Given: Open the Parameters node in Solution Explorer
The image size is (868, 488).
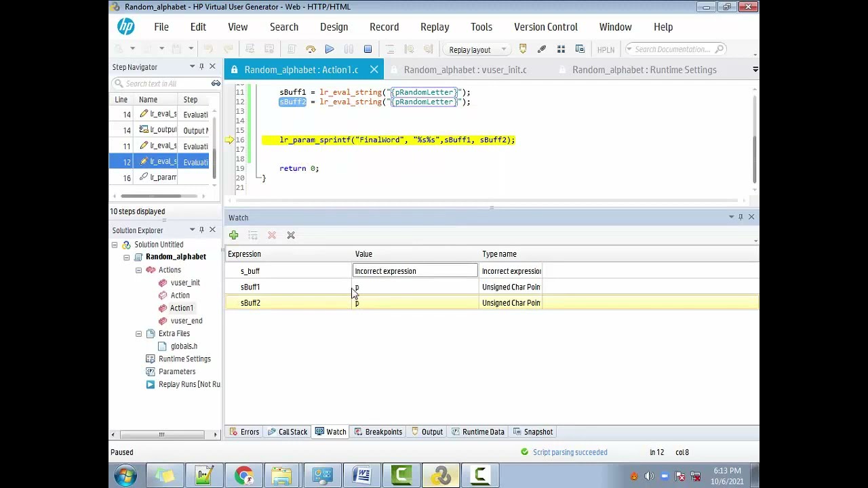Looking at the screenshot, I should (177, 371).
